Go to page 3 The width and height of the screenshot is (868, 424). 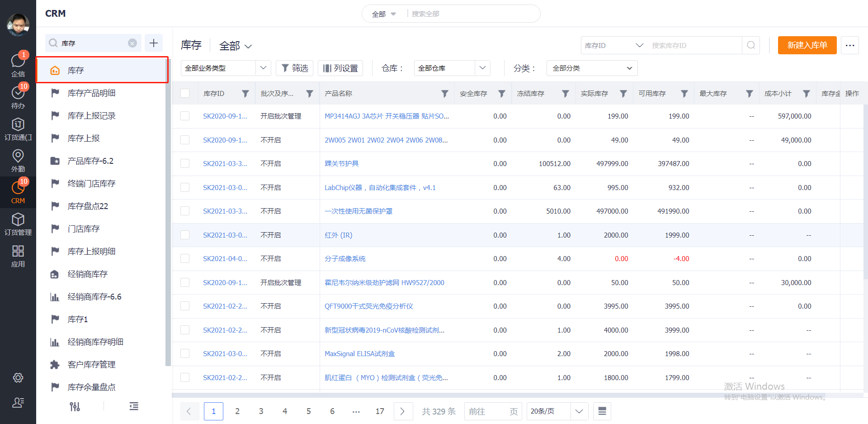pos(261,411)
